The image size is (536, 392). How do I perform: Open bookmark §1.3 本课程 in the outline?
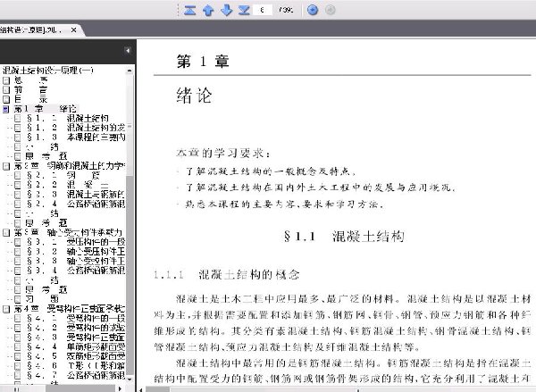coord(76,138)
